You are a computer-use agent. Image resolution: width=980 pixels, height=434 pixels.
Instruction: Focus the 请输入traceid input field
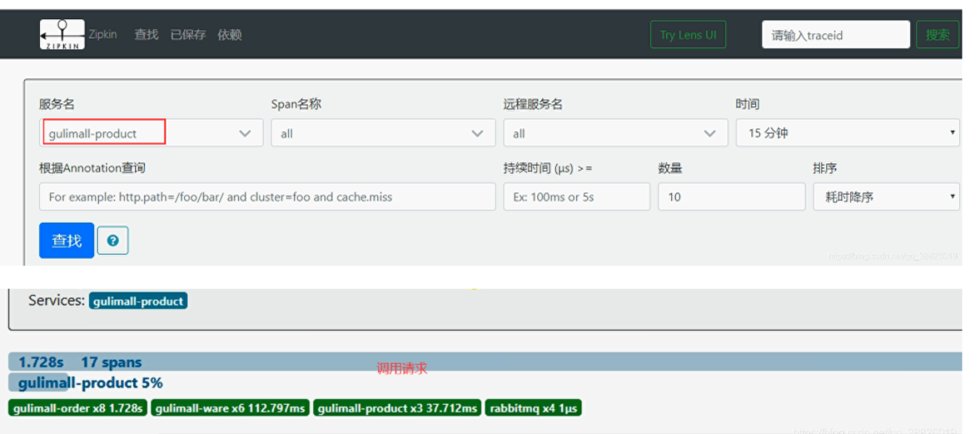[x=836, y=35]
